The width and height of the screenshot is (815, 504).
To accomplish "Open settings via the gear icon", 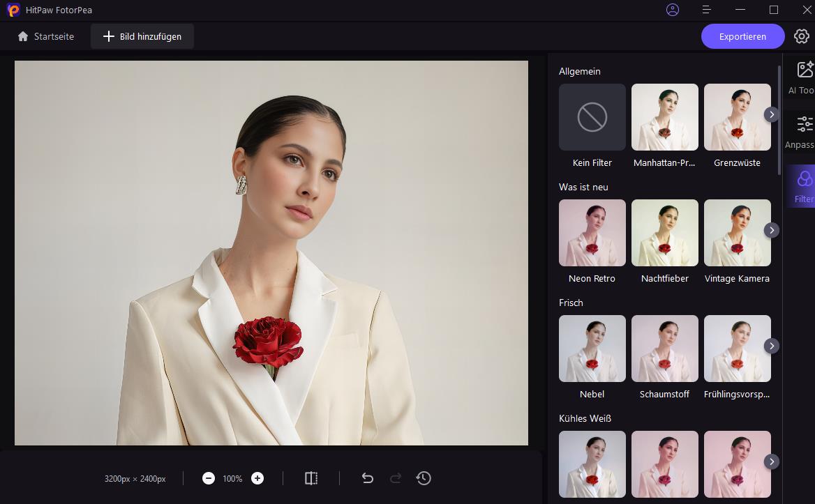I will pos(802,36).
